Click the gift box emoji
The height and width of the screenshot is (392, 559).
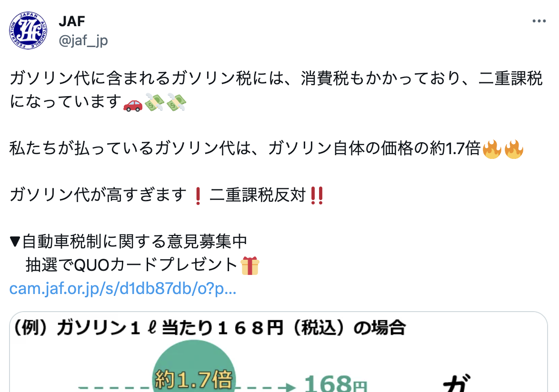pyautogui.click(x=250, y=265)
